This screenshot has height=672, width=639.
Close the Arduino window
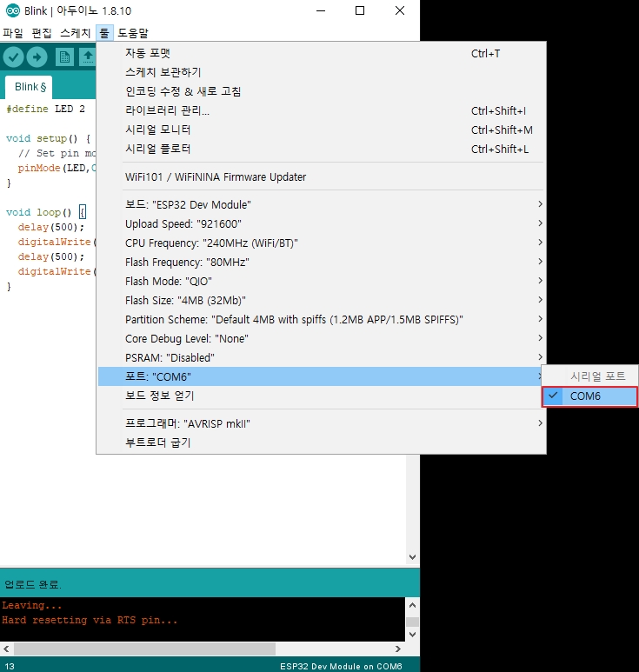coord(399,10)
